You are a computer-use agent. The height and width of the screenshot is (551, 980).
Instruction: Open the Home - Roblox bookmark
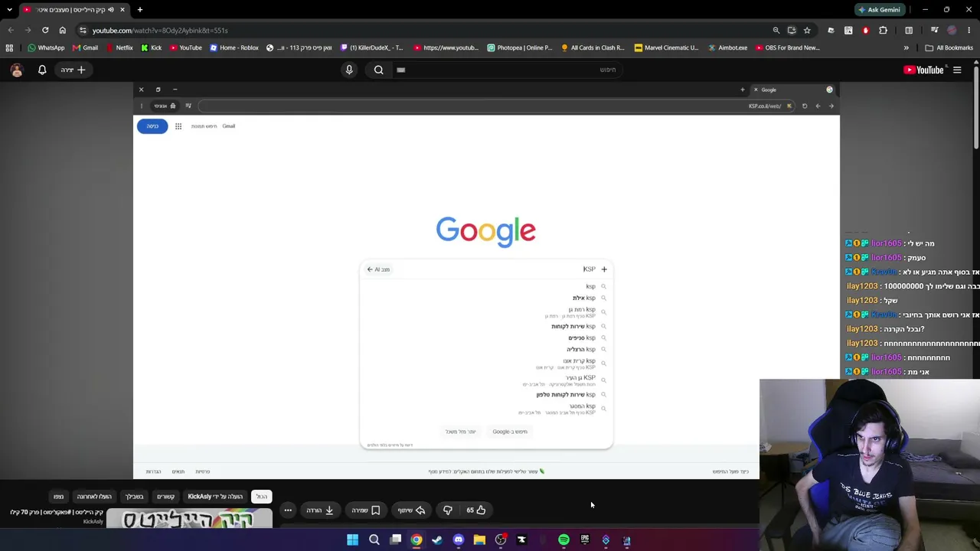pos(234,47)
